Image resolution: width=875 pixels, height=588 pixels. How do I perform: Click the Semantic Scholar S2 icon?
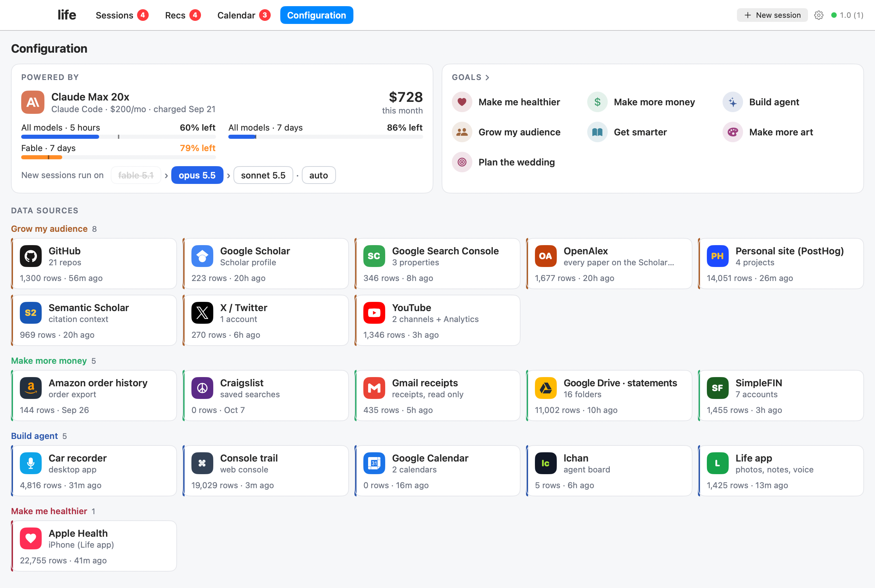click(31, 313)
